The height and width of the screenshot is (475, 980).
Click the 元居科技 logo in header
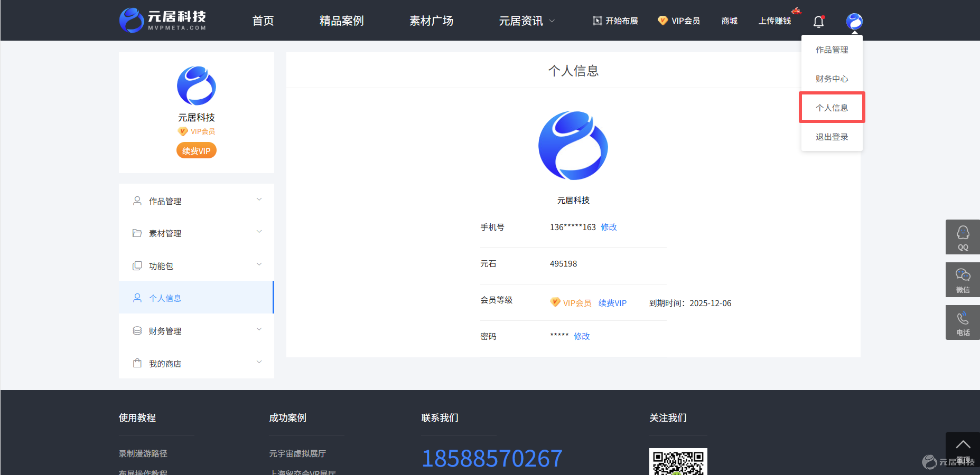(163, 20)
